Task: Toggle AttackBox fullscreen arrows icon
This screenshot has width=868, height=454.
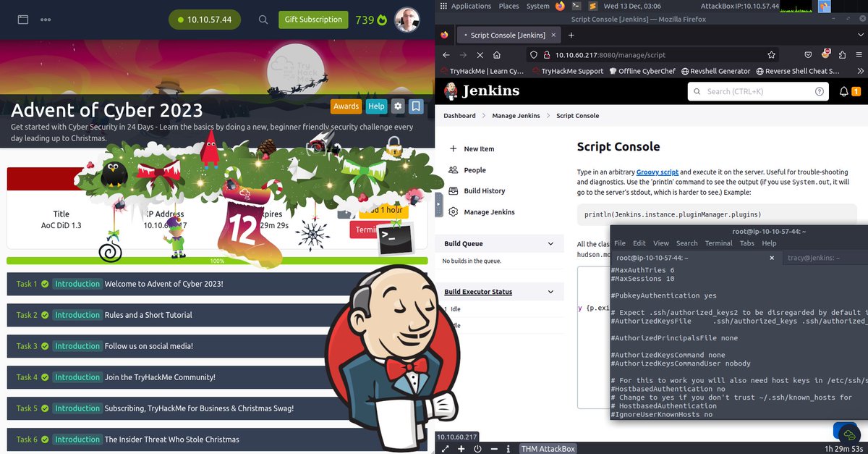Action: pyautogui.click(x=445, y=449)
